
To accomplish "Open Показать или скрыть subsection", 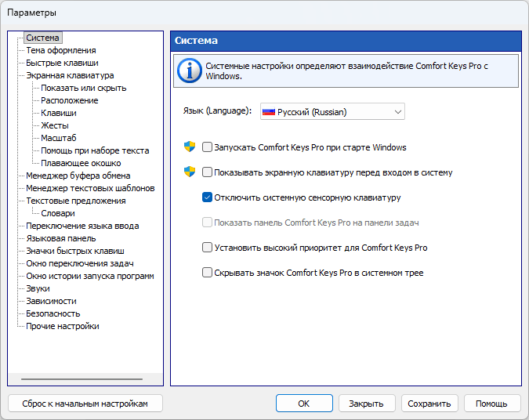I will coord(84,88).
